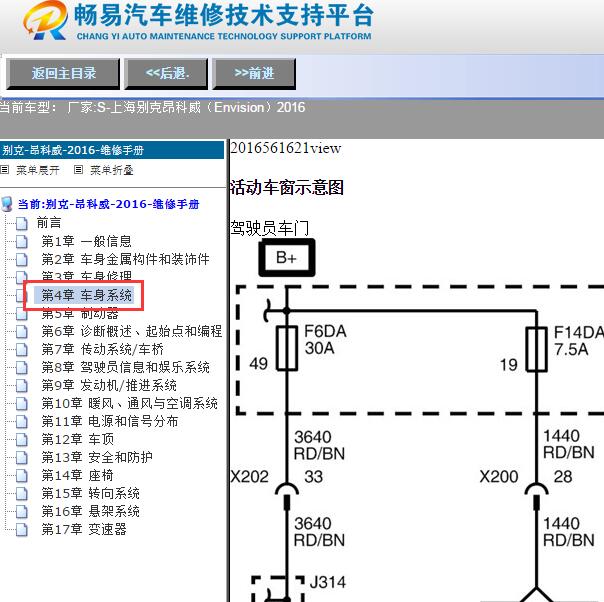Image resolution: width=604 pixels, height=602 pixels.
Task: Open 第6章 诊断概述、起始点和编程
Action: point(132,331)
